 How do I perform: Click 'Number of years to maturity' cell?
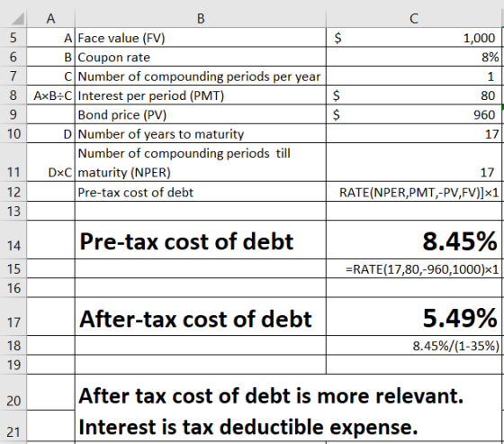(x=201, y=133)
